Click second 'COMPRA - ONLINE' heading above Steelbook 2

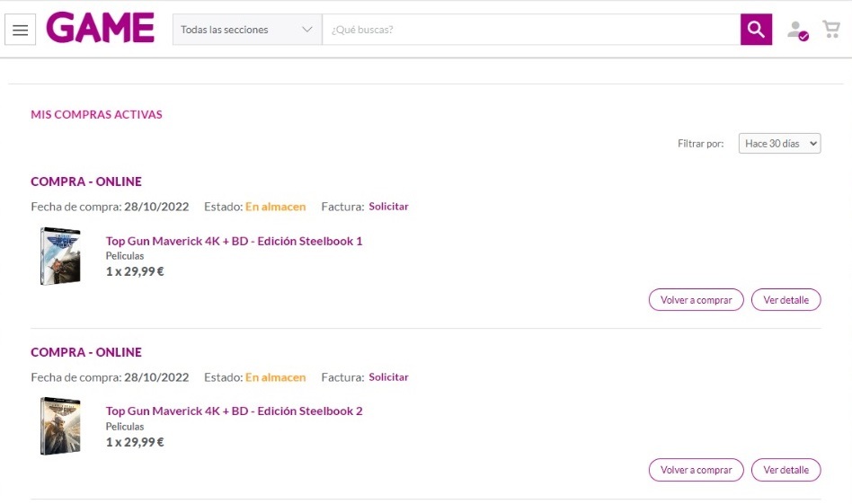(x=86, y=352)
